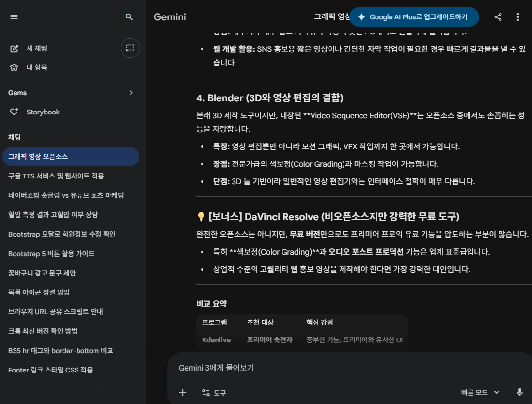Open the hamburger main menu
The height and width of the screenshot is (404, 532).
(14, 17)
